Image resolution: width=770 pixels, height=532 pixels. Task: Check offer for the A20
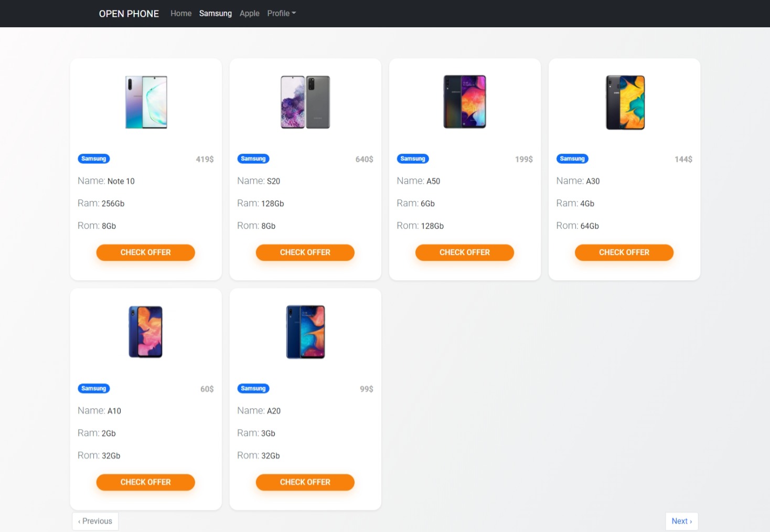[x=305, y=482]
